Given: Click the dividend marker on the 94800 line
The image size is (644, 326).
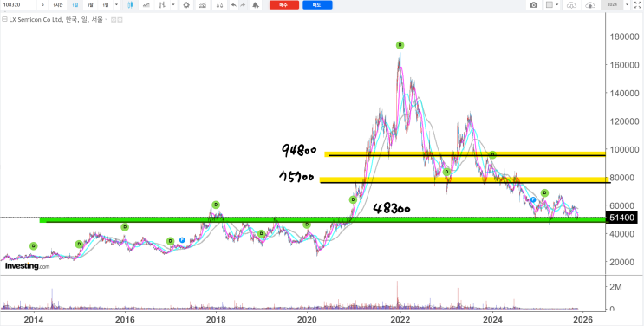Looking at the screenshot, I should click(492, 154).
